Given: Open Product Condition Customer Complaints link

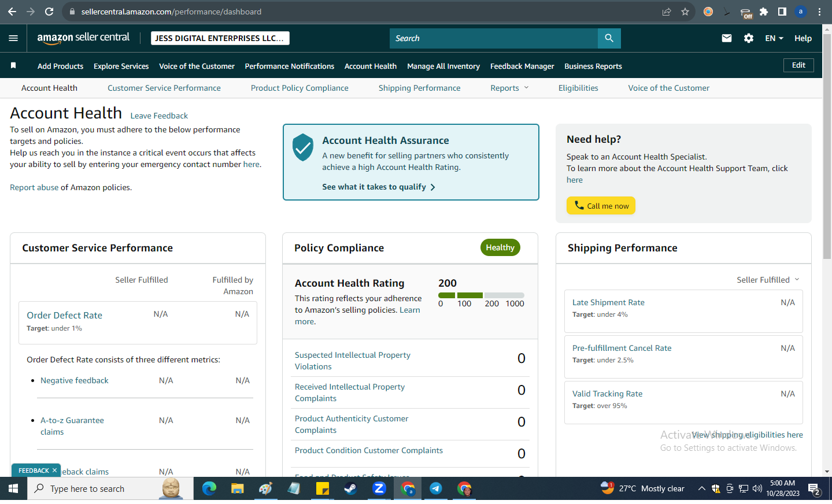Looking at the screenshot, I should [369, 450].
